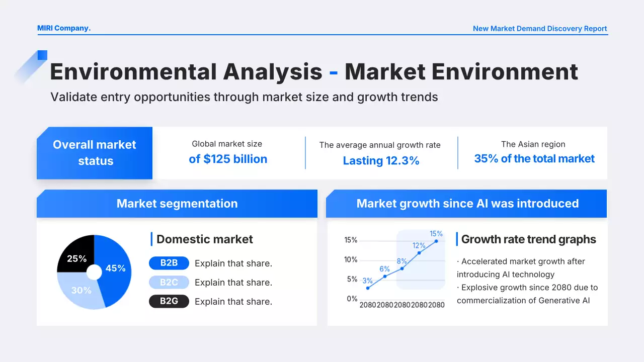
Task: Click "35% of the total market" text
Action: pyautogui.click(x=534, y=159)
